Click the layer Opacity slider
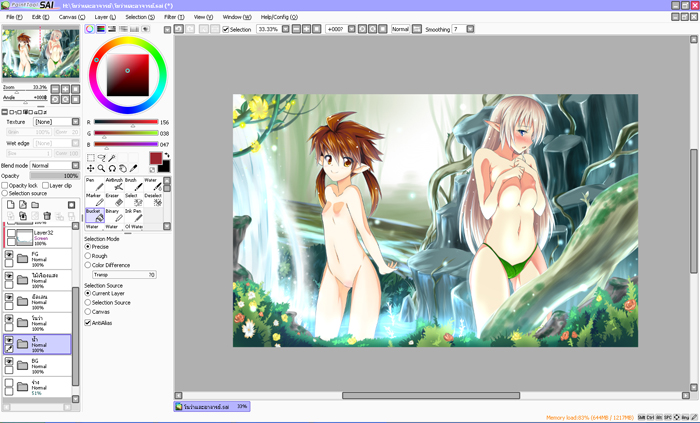The width and height of the screenshot is (700, 423). pyautogui.click(x=54, y=176)
